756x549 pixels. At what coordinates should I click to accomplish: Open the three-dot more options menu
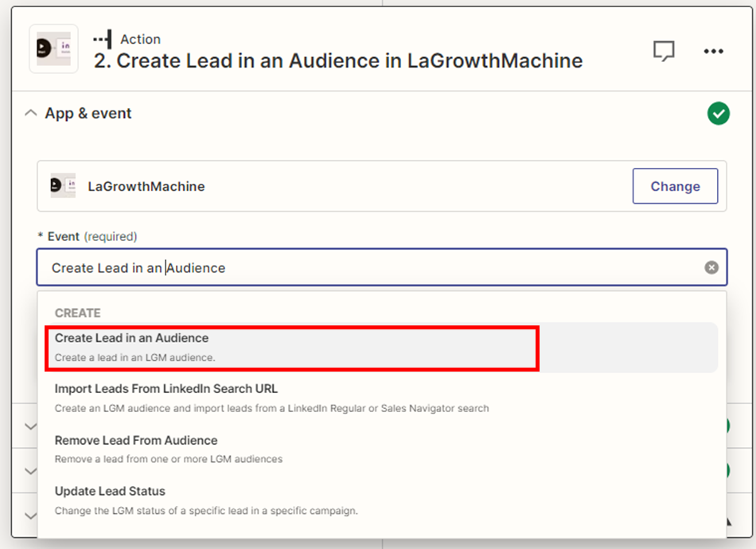713,51
